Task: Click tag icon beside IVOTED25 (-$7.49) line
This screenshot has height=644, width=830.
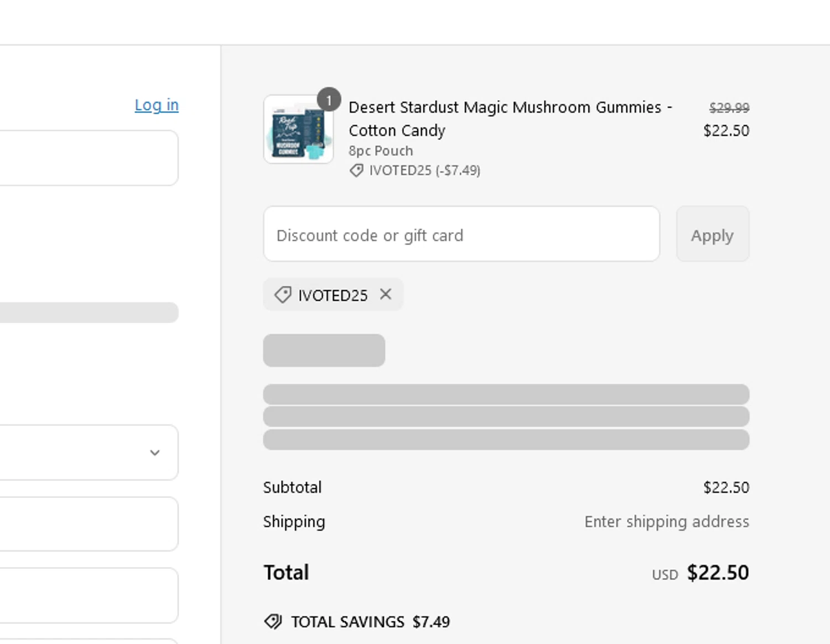Action: [356, 170]
